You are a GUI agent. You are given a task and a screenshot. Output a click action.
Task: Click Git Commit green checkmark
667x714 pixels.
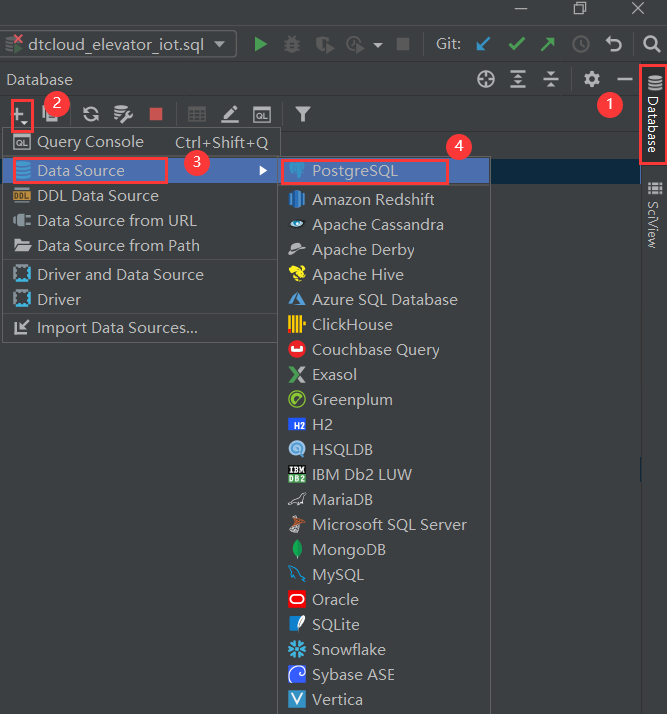517,44
